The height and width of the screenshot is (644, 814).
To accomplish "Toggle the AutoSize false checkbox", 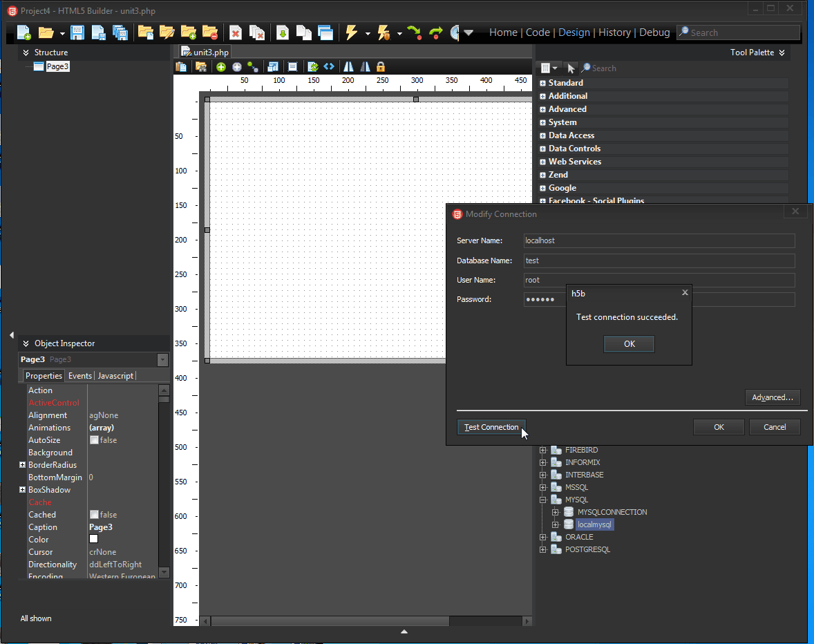I will [x=94, y=440].
